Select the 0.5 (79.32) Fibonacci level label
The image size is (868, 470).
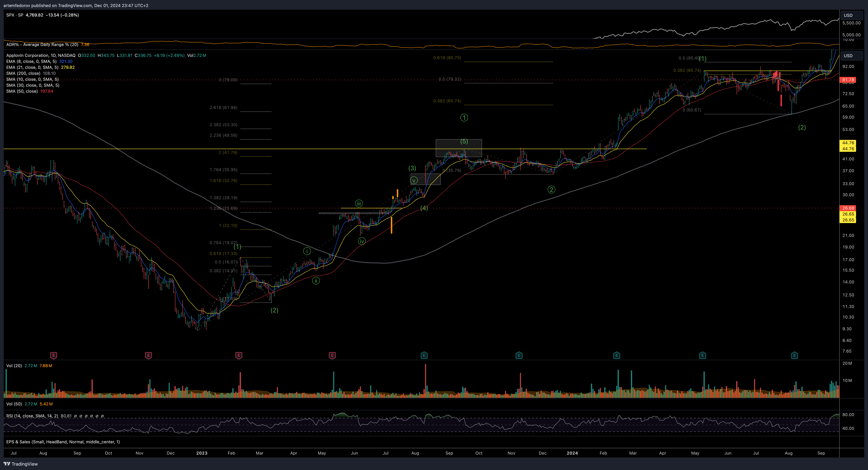(x=450, y=79)
